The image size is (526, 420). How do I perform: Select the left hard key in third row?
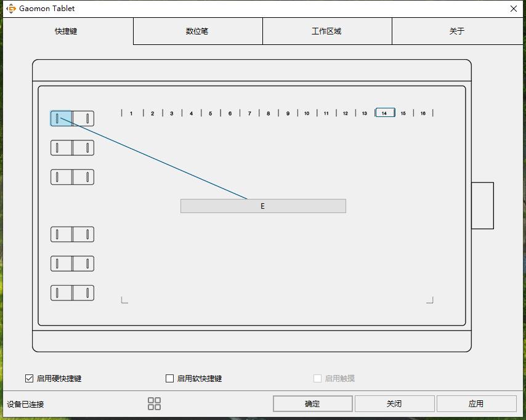point(61,177)
